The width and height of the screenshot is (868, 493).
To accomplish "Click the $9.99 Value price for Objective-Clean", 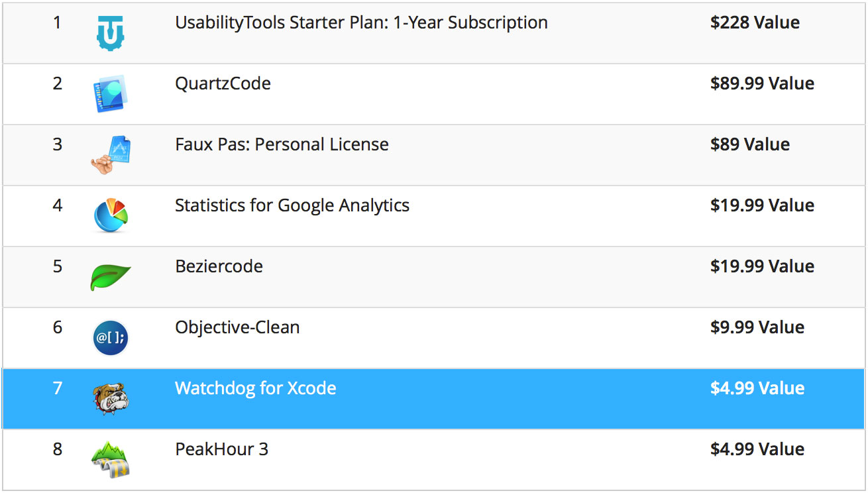I will coord(757,327).
